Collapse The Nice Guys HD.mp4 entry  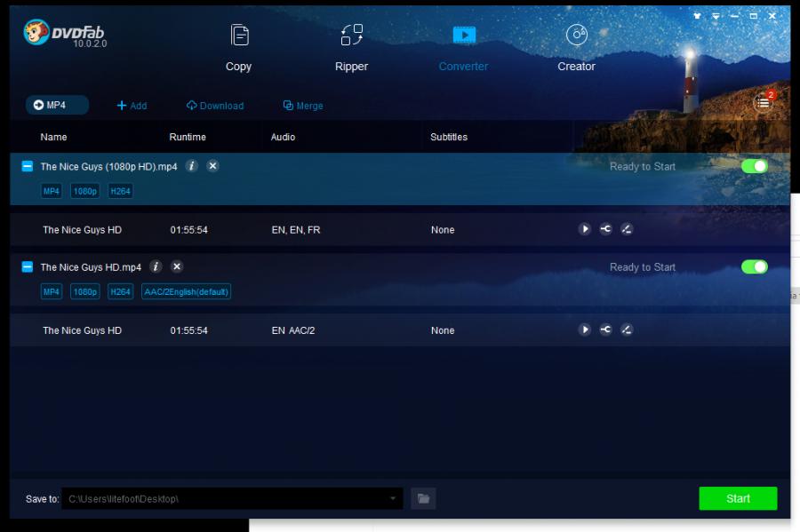click(28, 266)
